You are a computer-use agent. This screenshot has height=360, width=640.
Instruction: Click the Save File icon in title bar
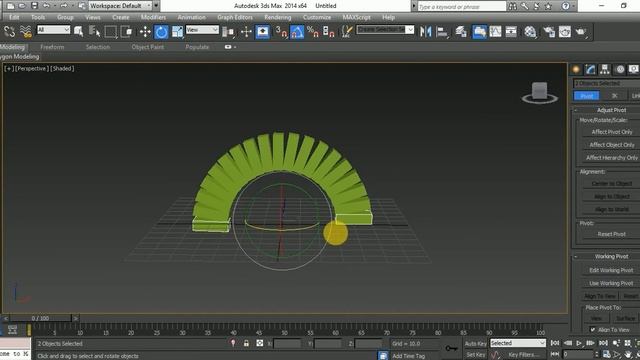34,6
